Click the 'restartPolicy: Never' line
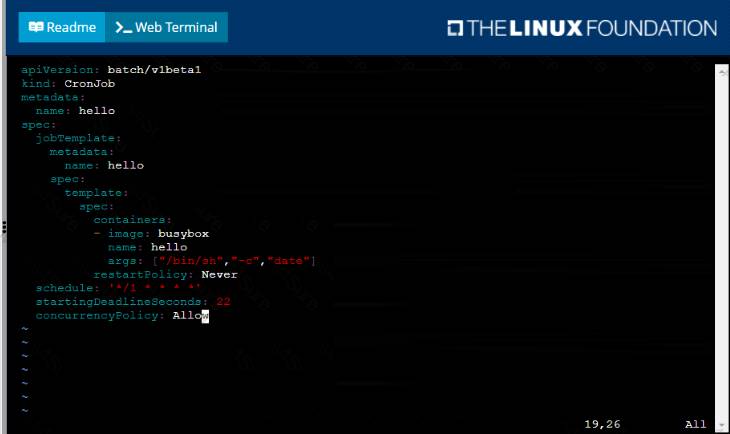This screenshot has height=434, width=730. pos(165,274)
